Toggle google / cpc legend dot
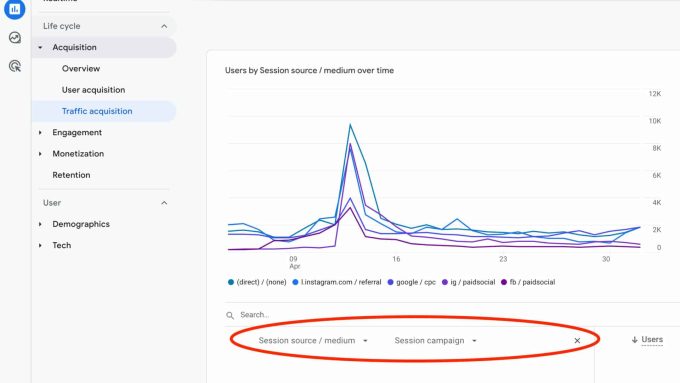680x383 pixels. 390,282
